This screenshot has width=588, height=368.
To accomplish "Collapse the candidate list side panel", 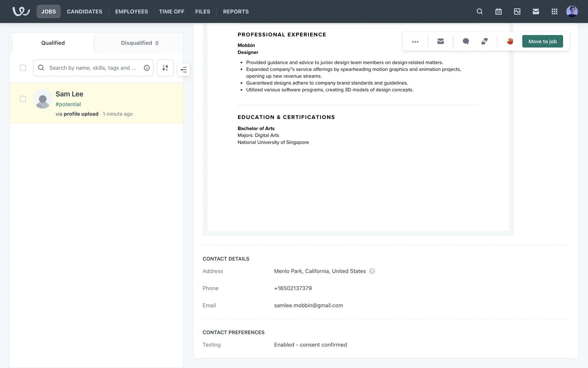I will pyautogui.click(x=183, y=70).
